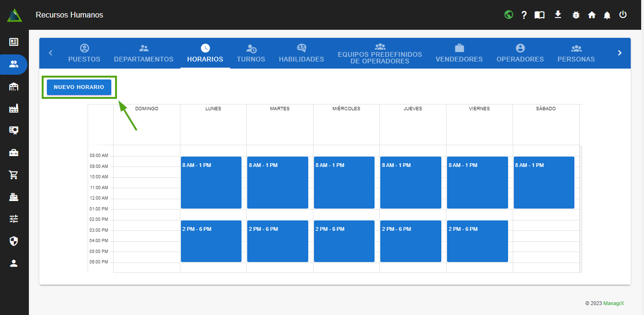
Task: Open the Departamentos tab
Action: 143,53
